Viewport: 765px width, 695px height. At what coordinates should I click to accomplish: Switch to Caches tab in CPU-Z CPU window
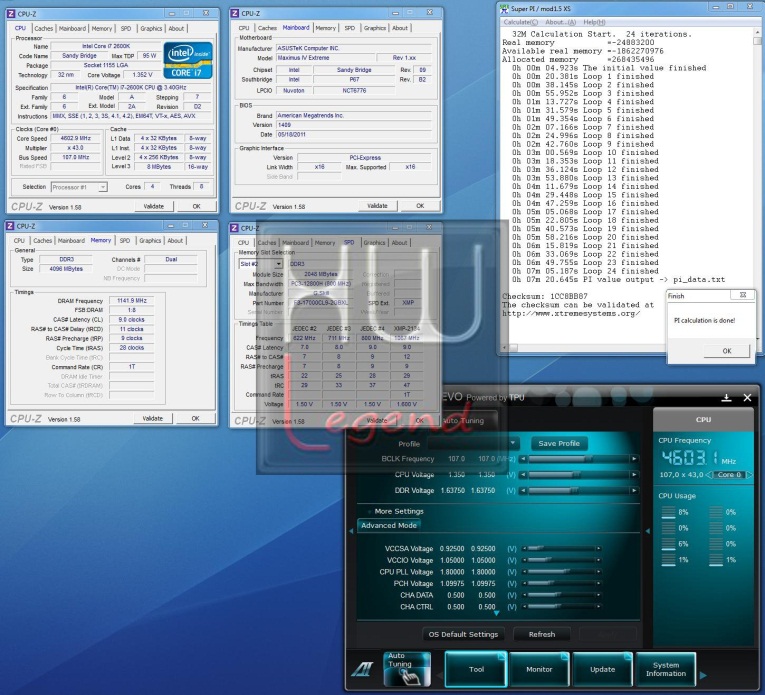click(x=43, y=29)
